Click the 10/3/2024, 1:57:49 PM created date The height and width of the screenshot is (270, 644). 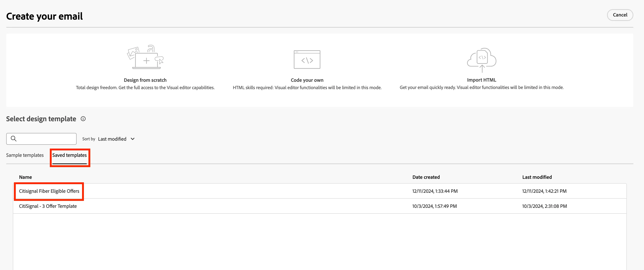click(x=434, y=206)
